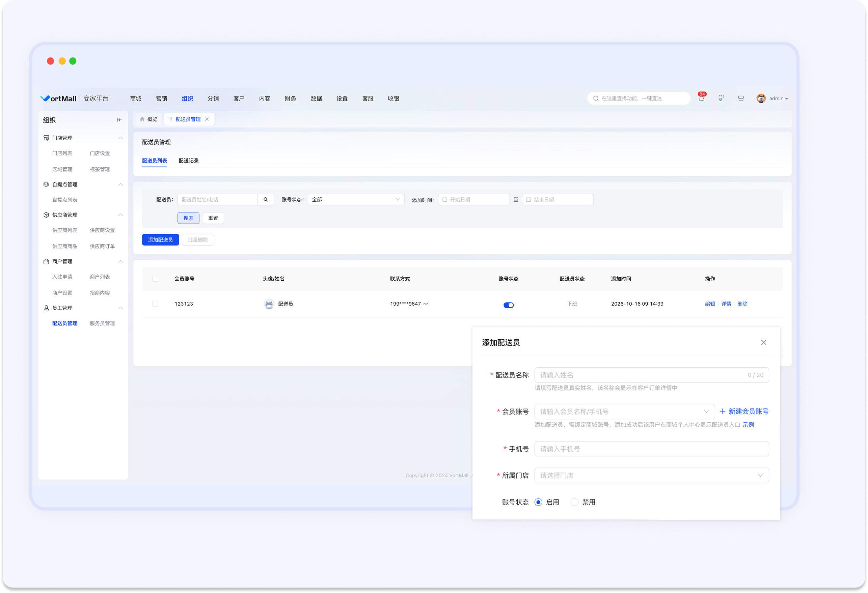Click the customer service headset icon
The width and height of the screenshot is (868, 593).
point(721,98)
